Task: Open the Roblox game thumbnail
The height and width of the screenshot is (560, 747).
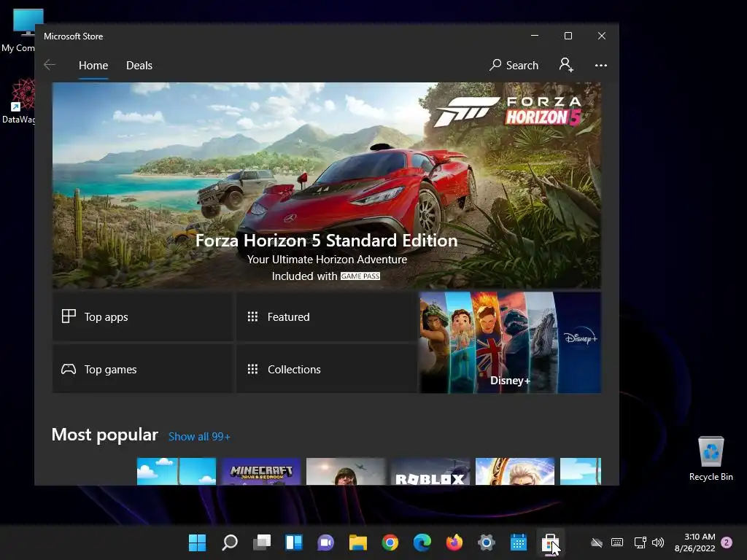Action: (x=430, y=472)
